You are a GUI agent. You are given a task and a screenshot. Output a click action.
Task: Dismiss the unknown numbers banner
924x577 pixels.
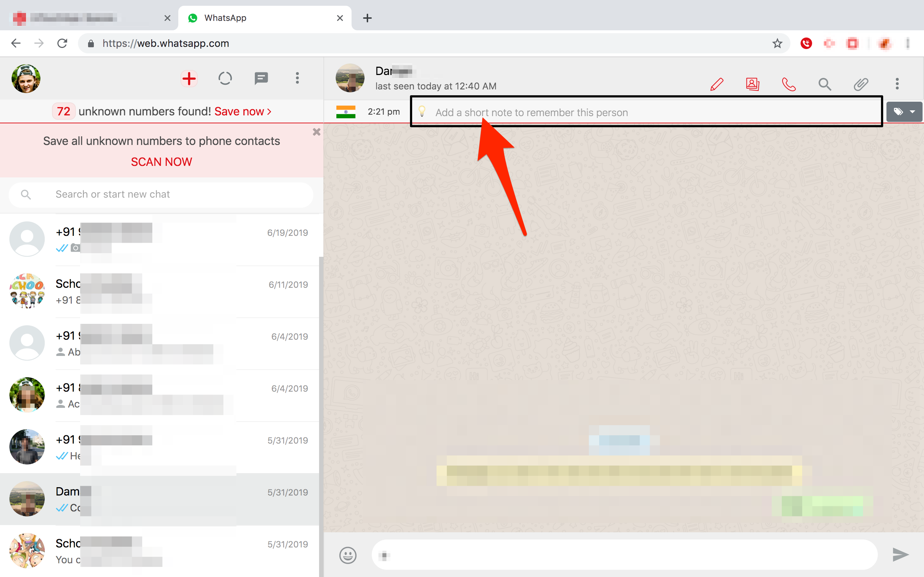(316, 132)
